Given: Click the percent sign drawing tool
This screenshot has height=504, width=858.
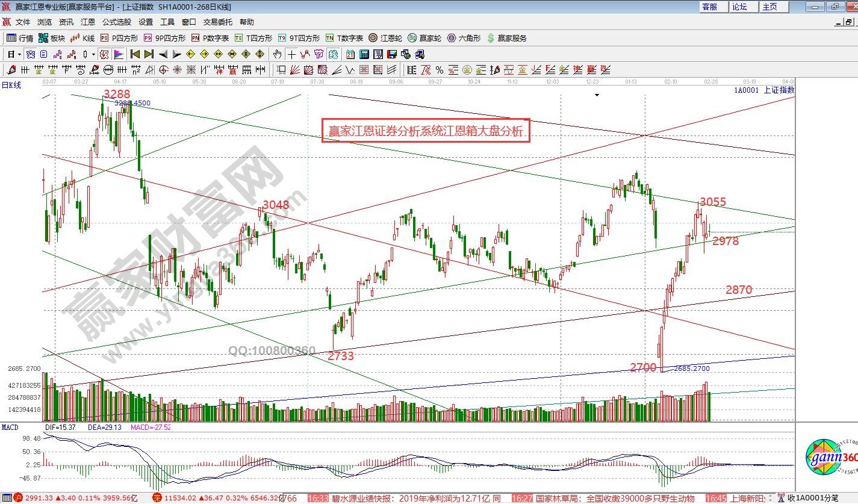Looking at the screenshot, I should pos(439,70).
